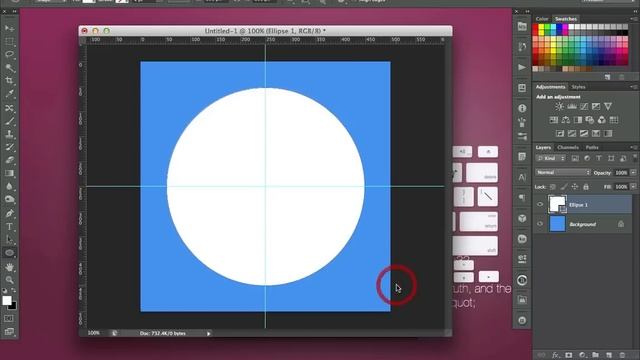The image size is (640, 360).
Task: Open the Normal blend mode dropdown
Action: coord(563,173)
